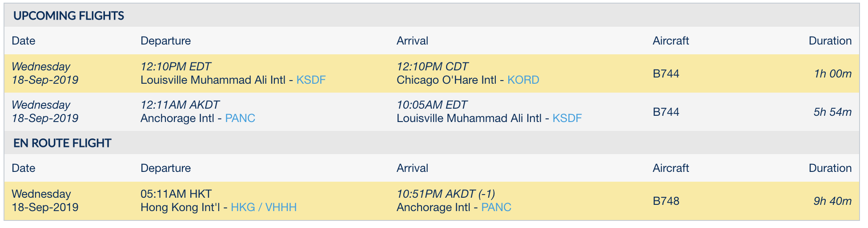Open the PANC departure airport link
The height and width of the screenshot is (228, 868).
[x=240, y=118]
